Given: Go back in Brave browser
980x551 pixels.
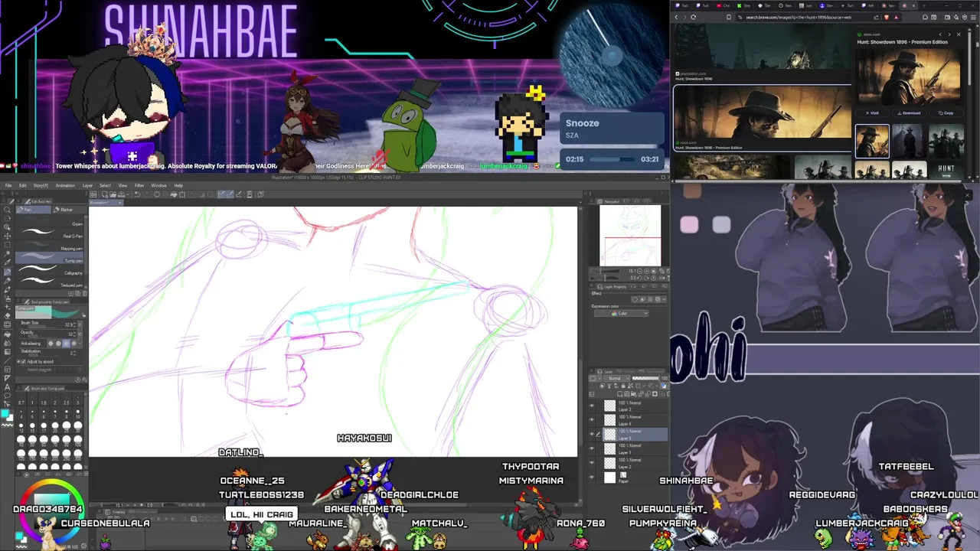Looking at the screenshot, I should [677, 17].
